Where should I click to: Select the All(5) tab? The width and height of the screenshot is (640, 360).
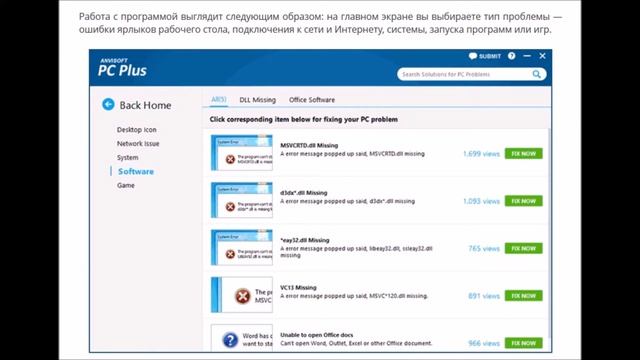point(219,99)
